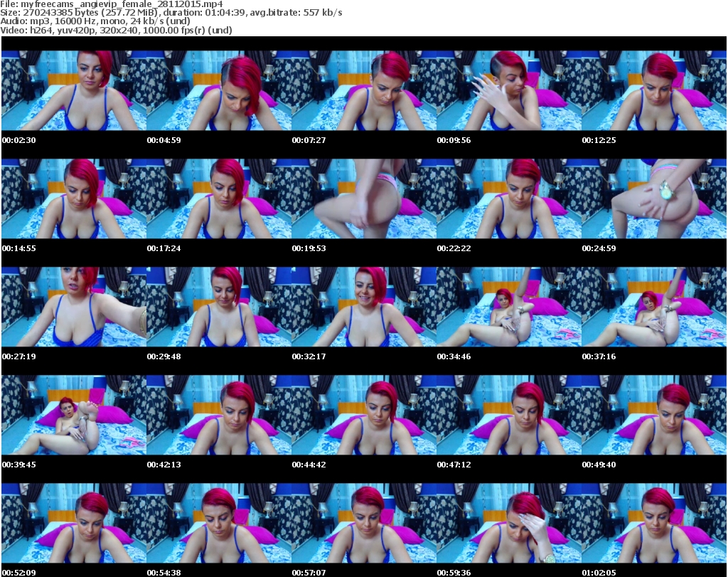
Task: Click the 00:27:19 timestamp label
Action: pyautogui.click(x=19, y=356)
